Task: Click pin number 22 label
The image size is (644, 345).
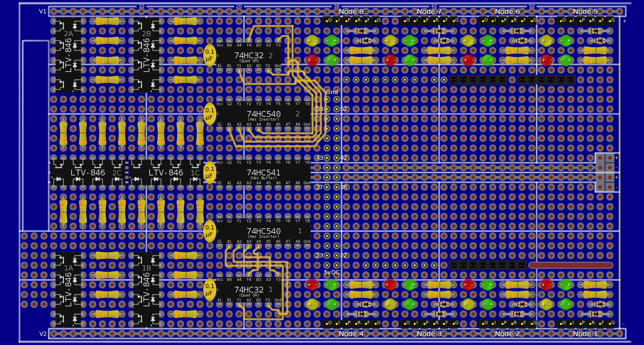Action: point(344,255)
